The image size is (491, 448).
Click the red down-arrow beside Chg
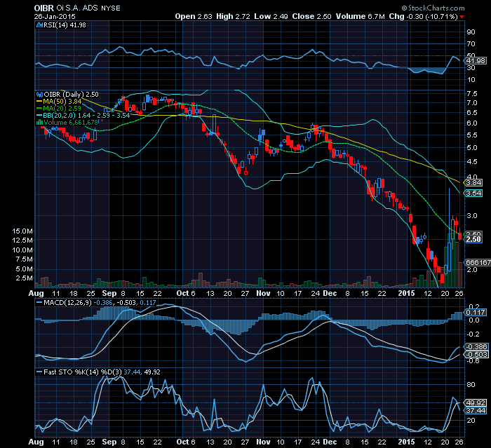(462, 17)
